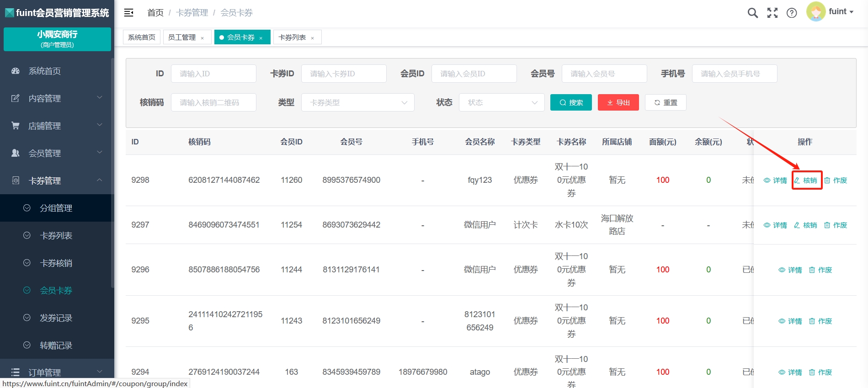The width and height of the screenshot is (868, 388).
Task: Expand the 卡券类型 dropdown
Action: pyautogui.click(x=357, y=102)
